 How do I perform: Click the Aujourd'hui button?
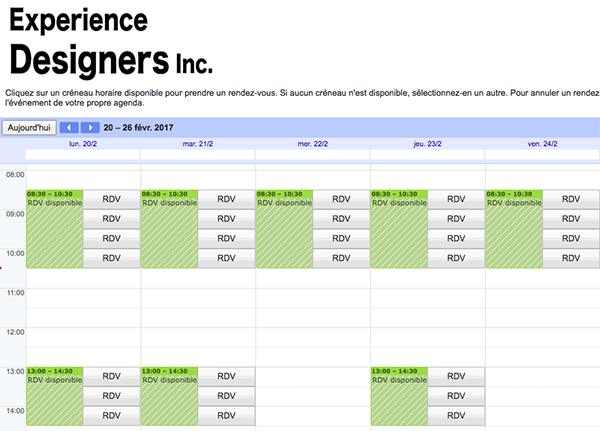tap(28, 128)
